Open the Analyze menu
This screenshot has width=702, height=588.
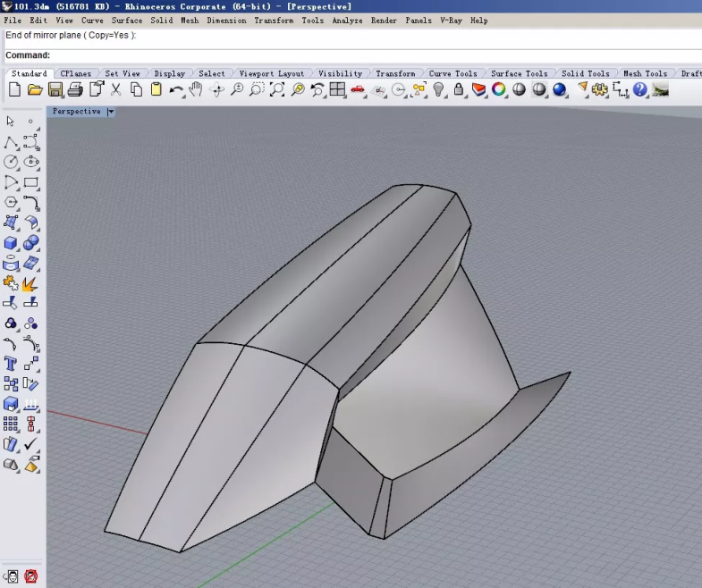coord(347,20)
